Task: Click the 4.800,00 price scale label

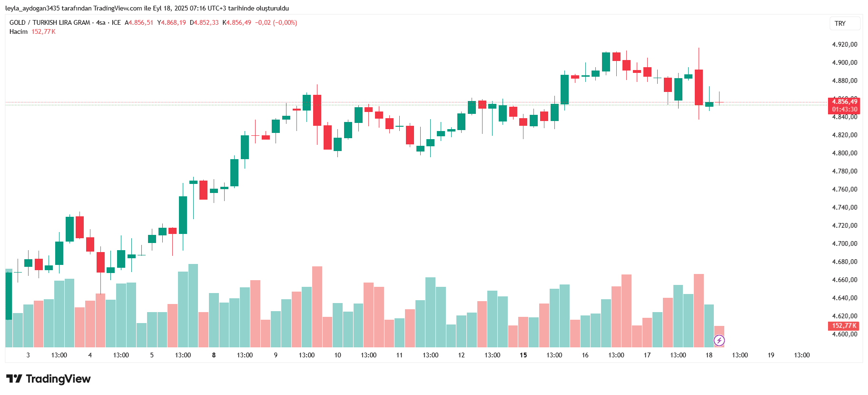Action: tap(845, 153)
